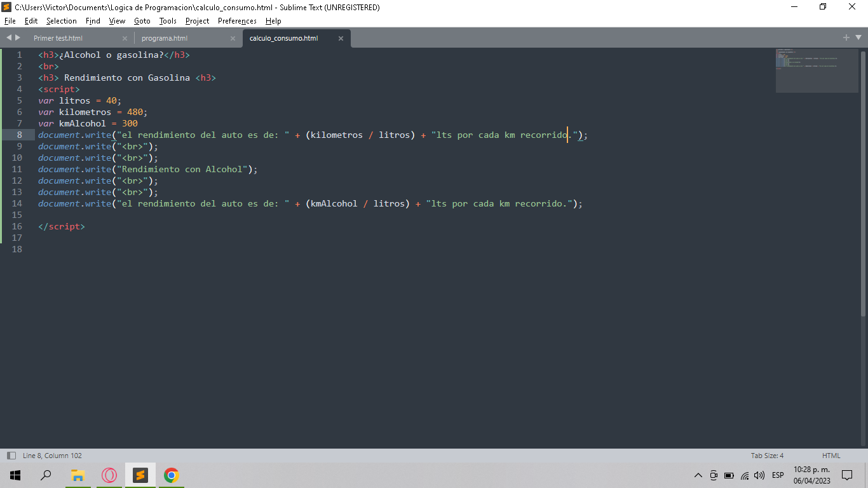868x488 pixels.
Task: Select line number 1 in gutter
Action: click(x=20, y=55)
